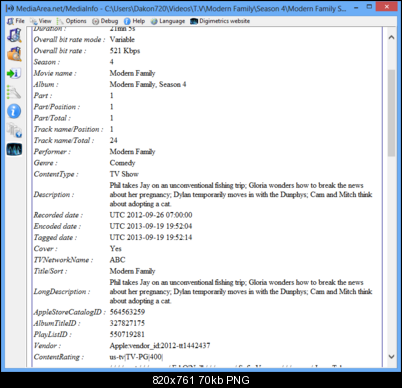Click the 'LongDescription' field label
Screen dimensions: 402x388
click(62, 292)
